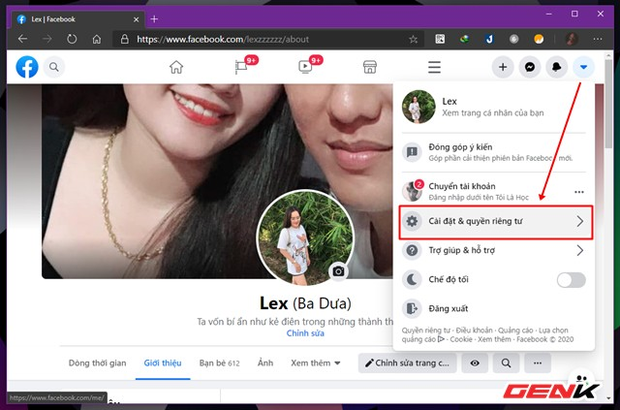Click the browser home icon
The width and height of the screenshot is (620, 410).
[96, 39]
